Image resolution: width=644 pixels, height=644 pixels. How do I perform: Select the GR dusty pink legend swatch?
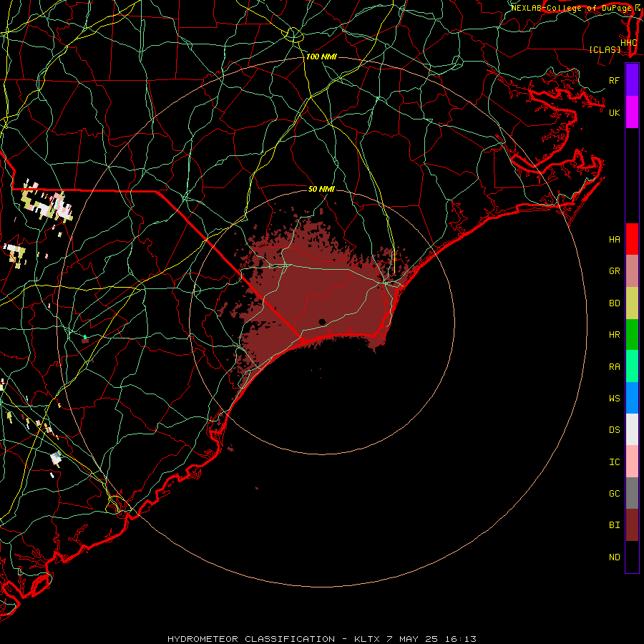point(632,271)
